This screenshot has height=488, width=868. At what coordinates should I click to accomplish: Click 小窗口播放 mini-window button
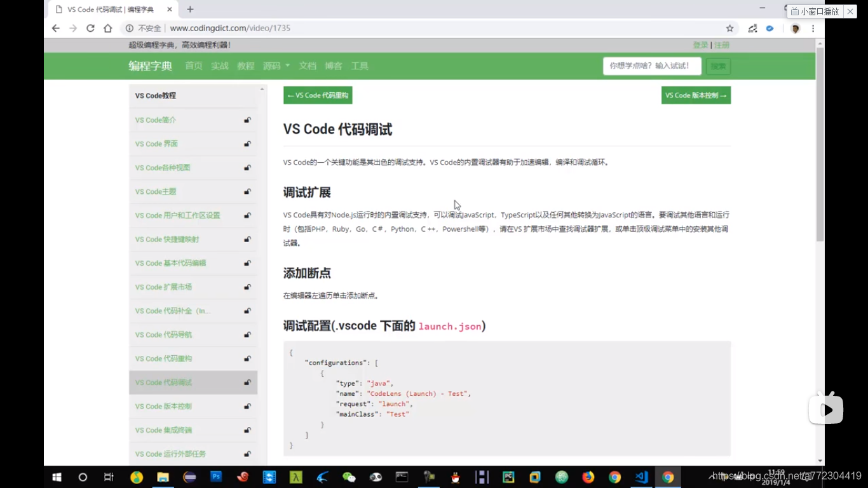(x=815, y=11)
